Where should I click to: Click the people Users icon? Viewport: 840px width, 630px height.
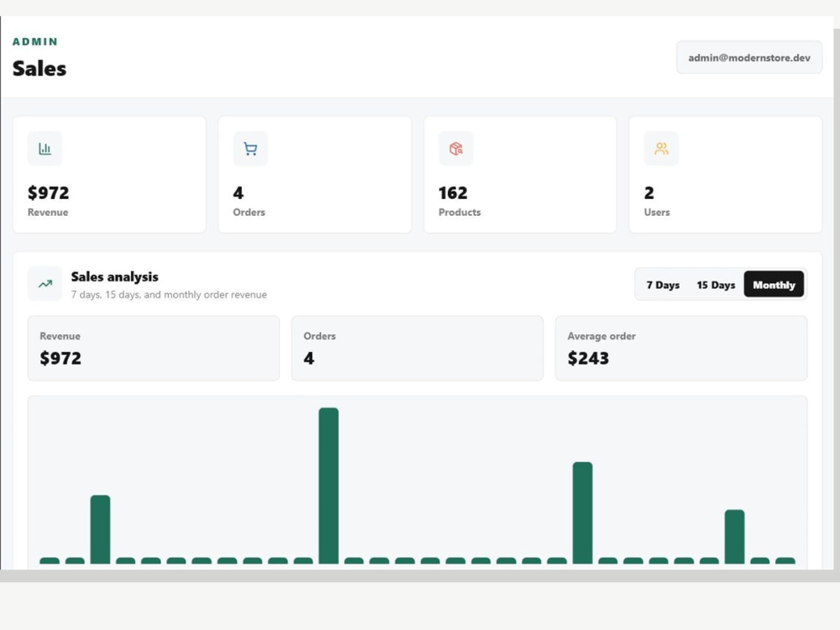click(x=661, y=149)
